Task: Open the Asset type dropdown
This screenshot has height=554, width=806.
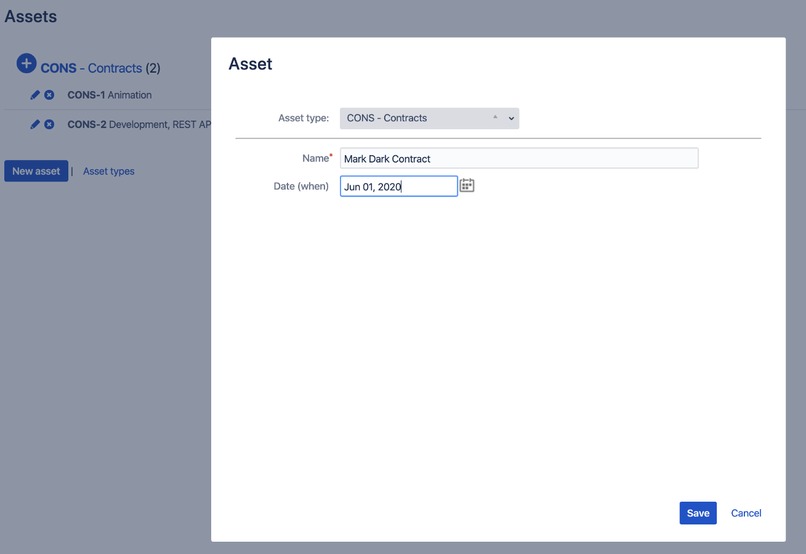Action: coord(429,118)
